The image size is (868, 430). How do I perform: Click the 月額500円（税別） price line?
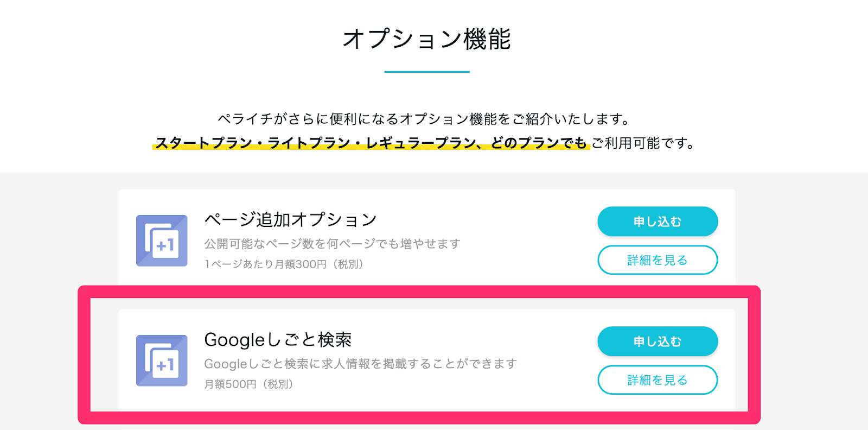[248, 384]
